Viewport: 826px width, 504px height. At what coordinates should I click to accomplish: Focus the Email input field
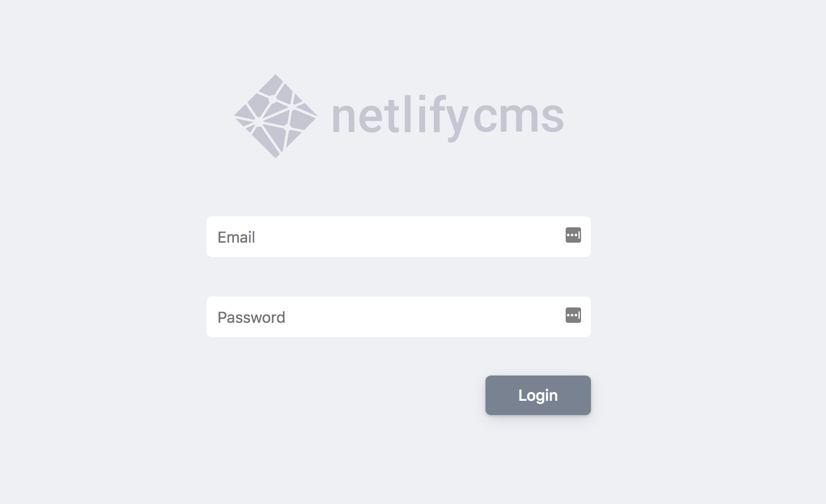[399, 237]
